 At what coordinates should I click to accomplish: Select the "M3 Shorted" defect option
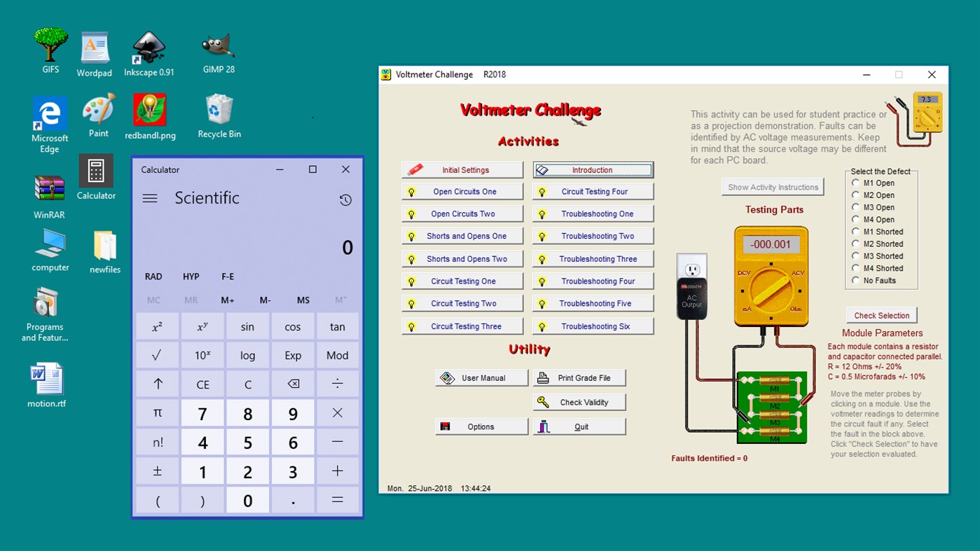tap(855, 256)
